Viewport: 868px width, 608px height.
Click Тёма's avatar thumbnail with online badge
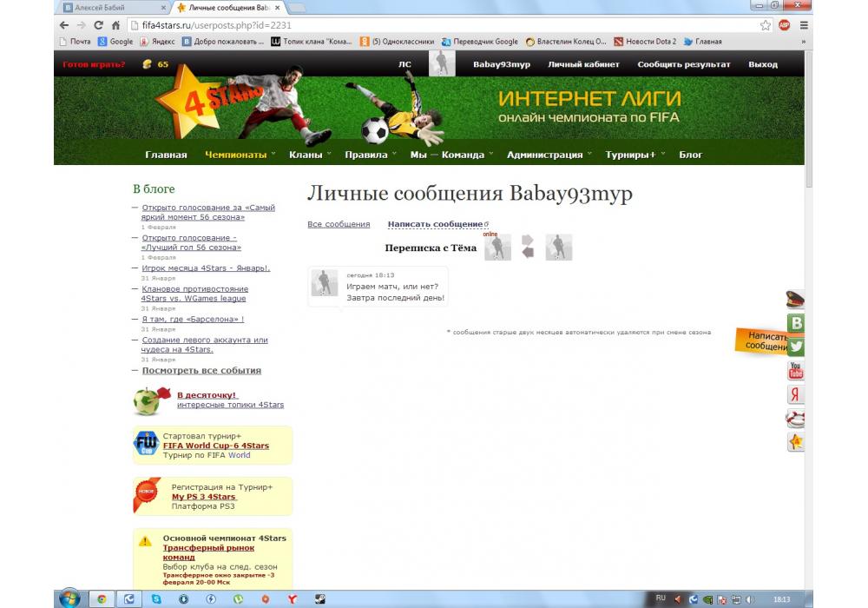coord(497,248)
